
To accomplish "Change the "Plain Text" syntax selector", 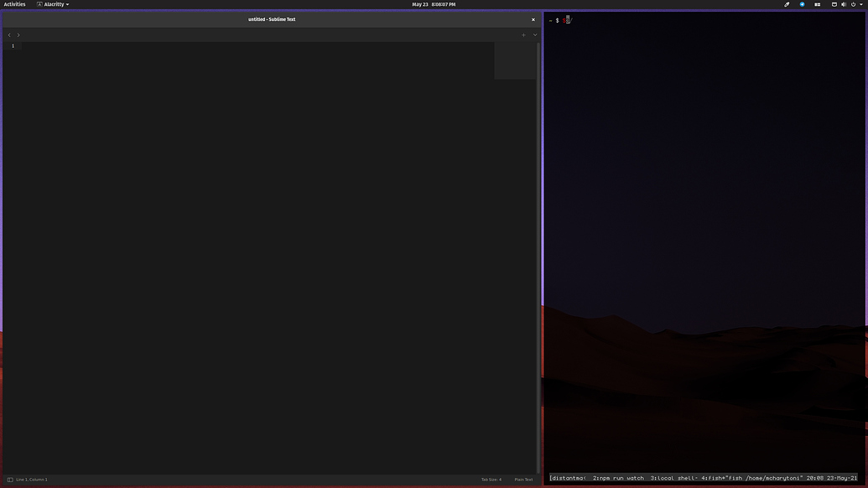I will coord(523,480).
